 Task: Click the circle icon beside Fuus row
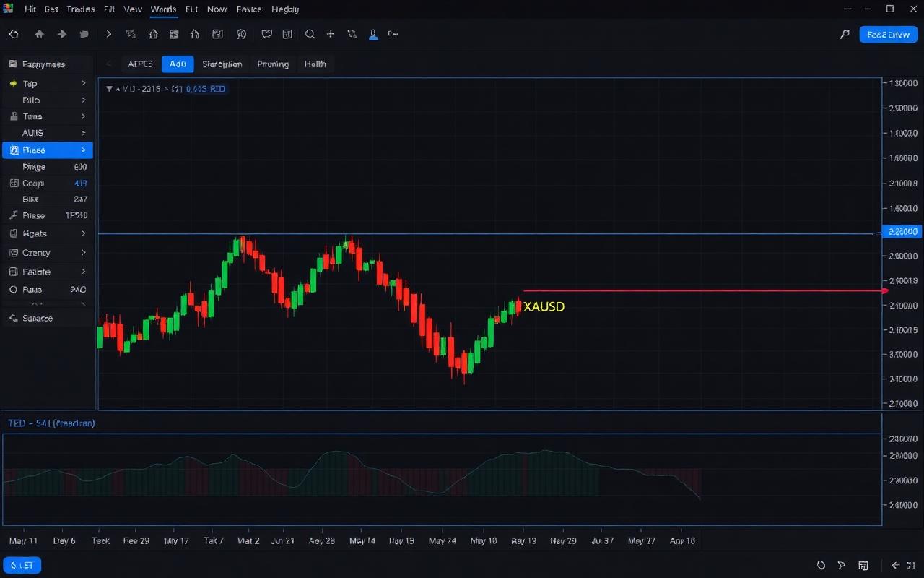[13, 289]
